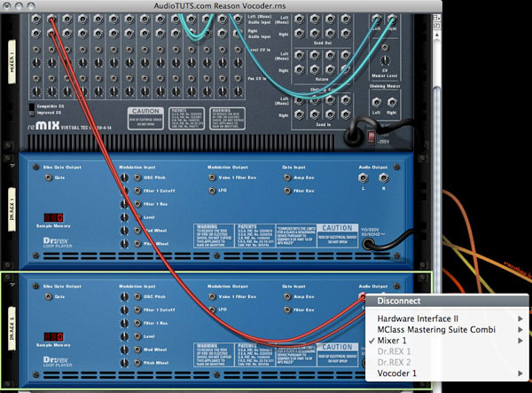Fold the Dr.REX 1 device with its arrow
The image size is (532, 393).
tap(13, 166)
